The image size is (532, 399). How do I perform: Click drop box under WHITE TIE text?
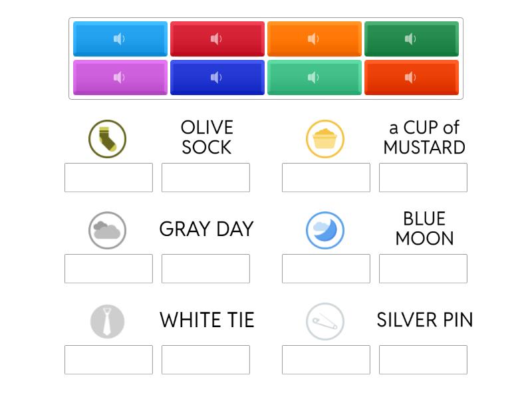[205, 360]
